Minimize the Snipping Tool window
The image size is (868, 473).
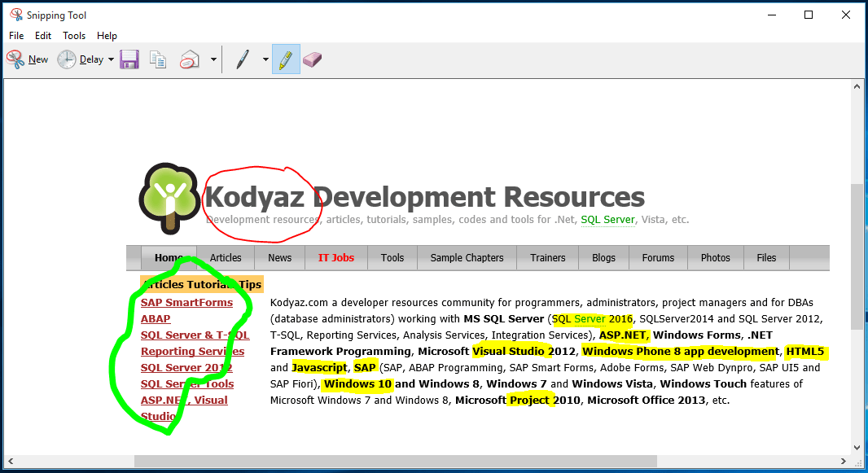[x=772, y=15]
